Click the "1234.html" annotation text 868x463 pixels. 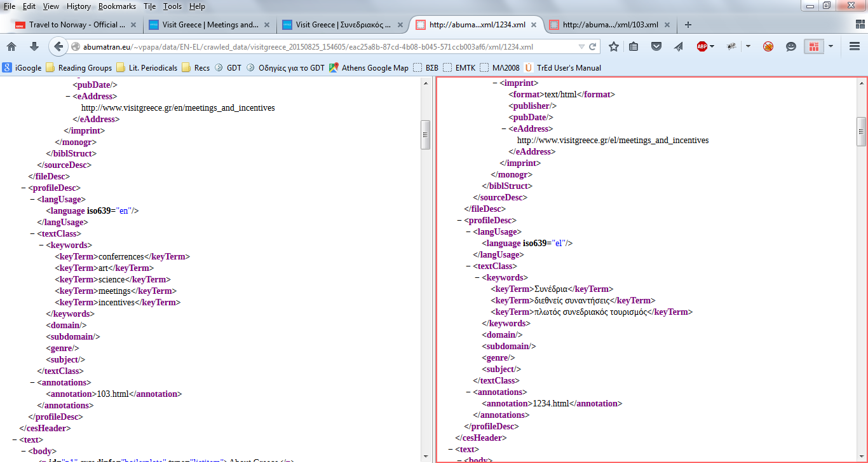click(550, 404)
